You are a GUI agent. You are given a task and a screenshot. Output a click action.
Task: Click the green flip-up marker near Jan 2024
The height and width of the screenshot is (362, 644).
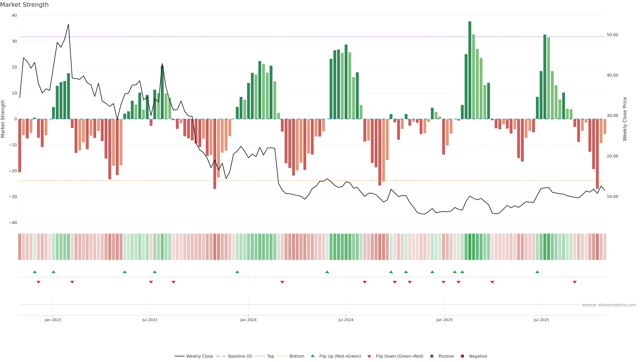(237, 272)
